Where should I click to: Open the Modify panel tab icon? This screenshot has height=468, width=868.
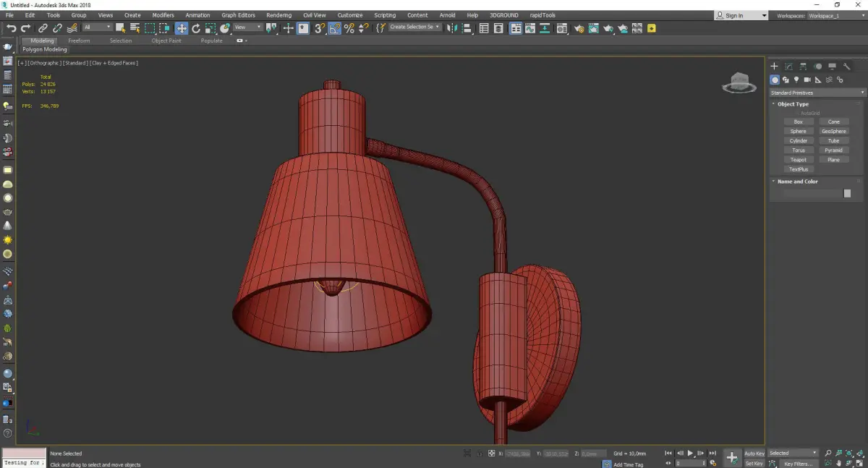(x=789, y=67)
